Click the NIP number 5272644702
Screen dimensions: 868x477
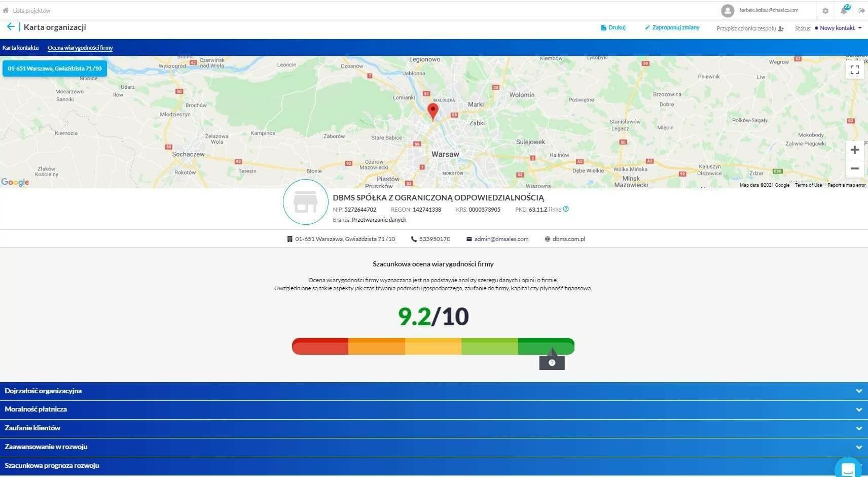(x=360, y=210)
